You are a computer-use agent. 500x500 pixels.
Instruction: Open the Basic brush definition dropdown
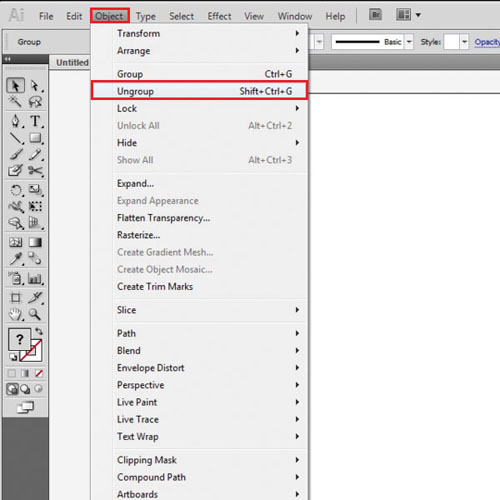pyautogui.click(x=409, y=42)
